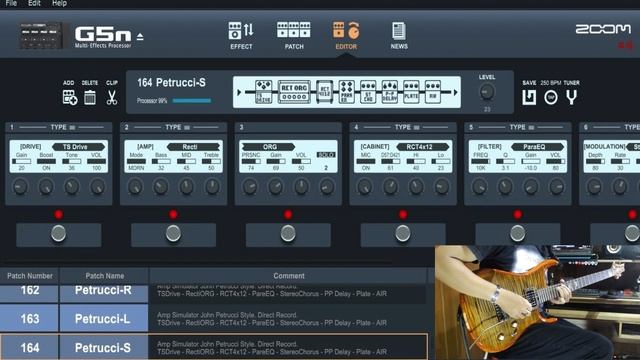Change the TS Drive effect selector

[78, 147]
